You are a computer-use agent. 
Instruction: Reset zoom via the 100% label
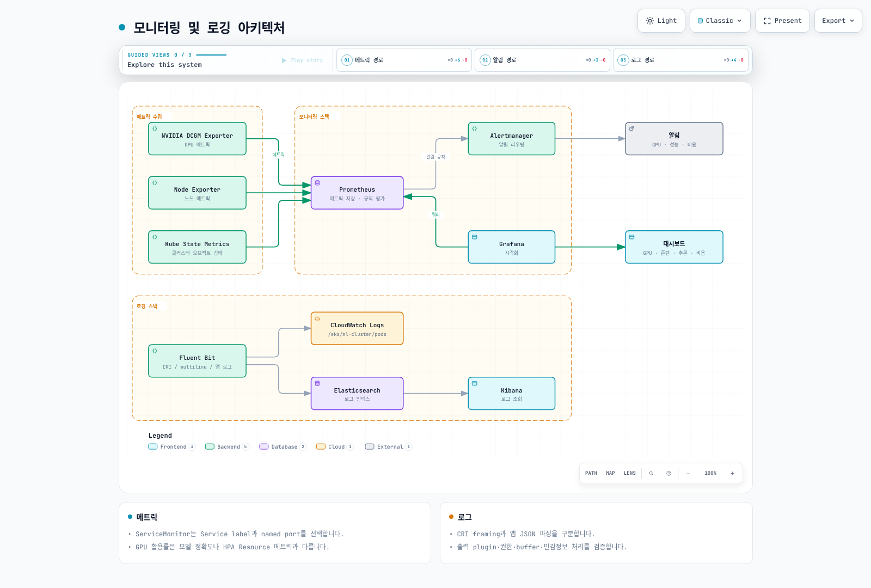click(710, 474)
